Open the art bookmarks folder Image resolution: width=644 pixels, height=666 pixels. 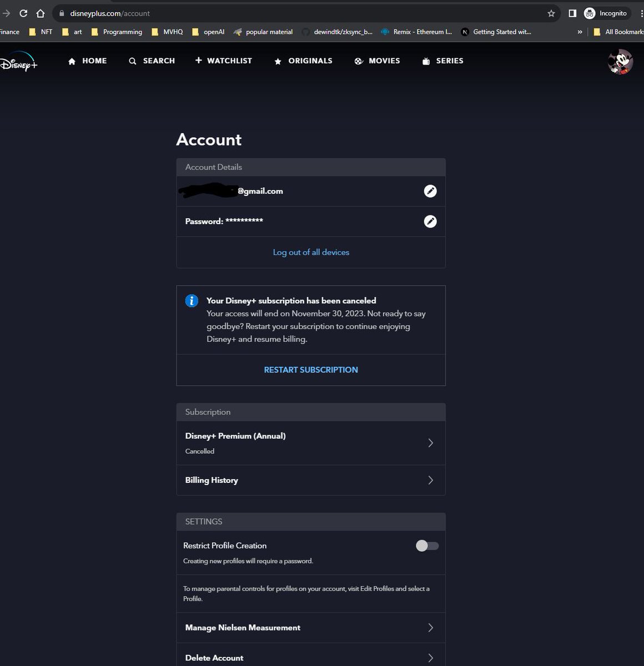(x=72, y=32)
